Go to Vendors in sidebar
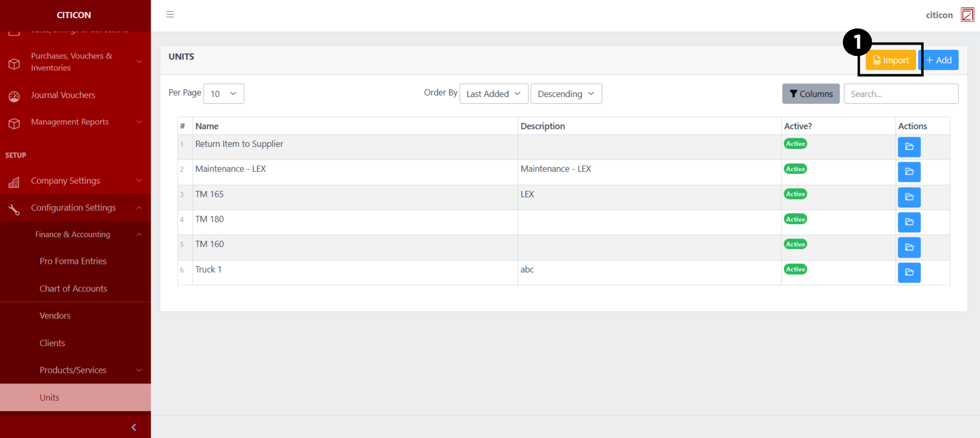Image resolution: width=980 pixels, height=438 pixels. (x=55, y=316)
